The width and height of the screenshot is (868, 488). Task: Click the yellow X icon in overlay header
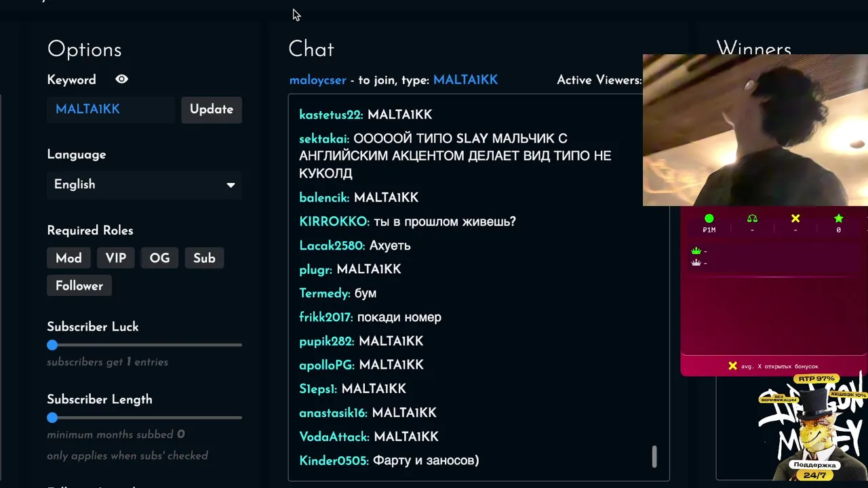point(795,218)
